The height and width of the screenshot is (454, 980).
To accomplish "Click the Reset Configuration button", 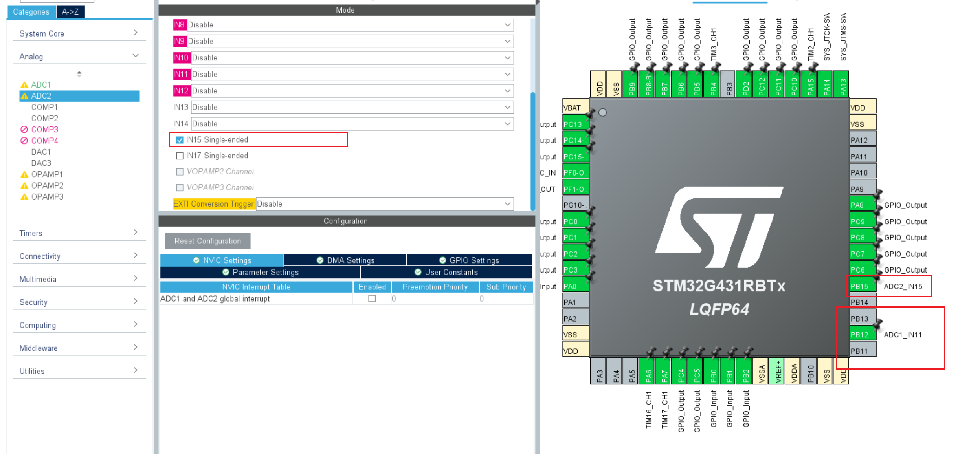I will click(207, 241).
